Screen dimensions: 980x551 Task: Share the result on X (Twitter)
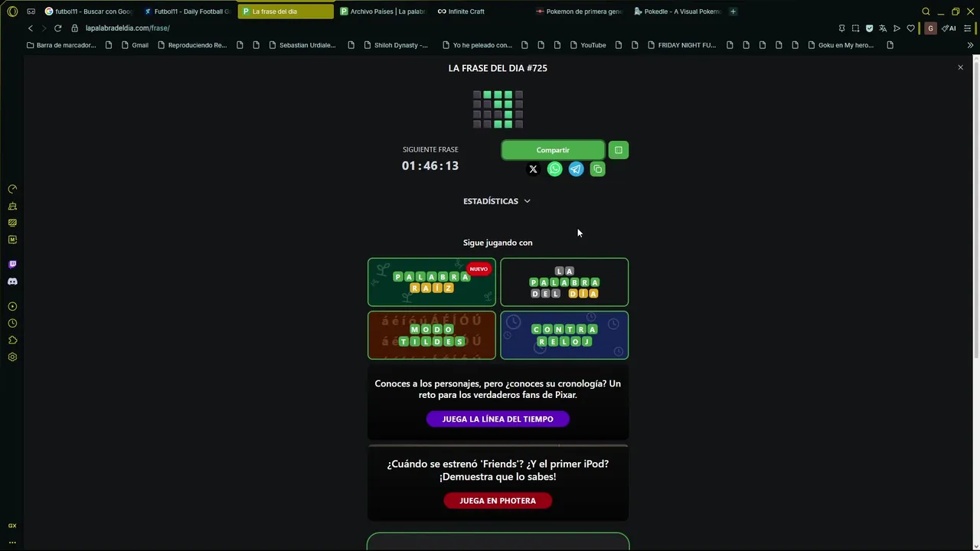534,169
